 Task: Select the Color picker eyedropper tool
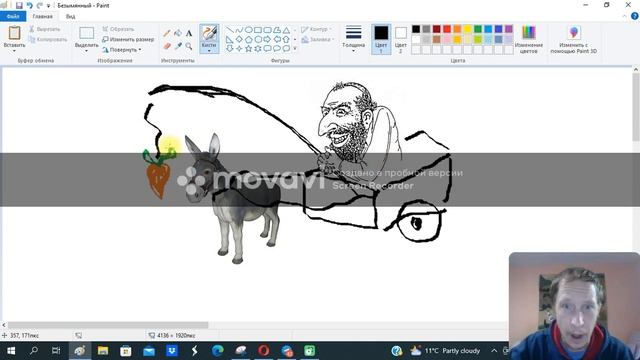coord(178,46)
